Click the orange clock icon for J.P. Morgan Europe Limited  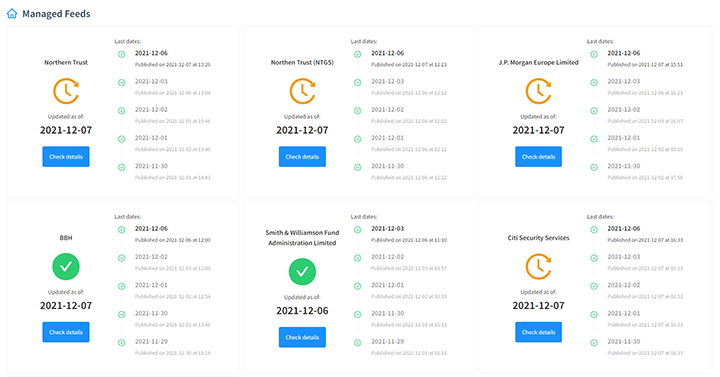538,91
